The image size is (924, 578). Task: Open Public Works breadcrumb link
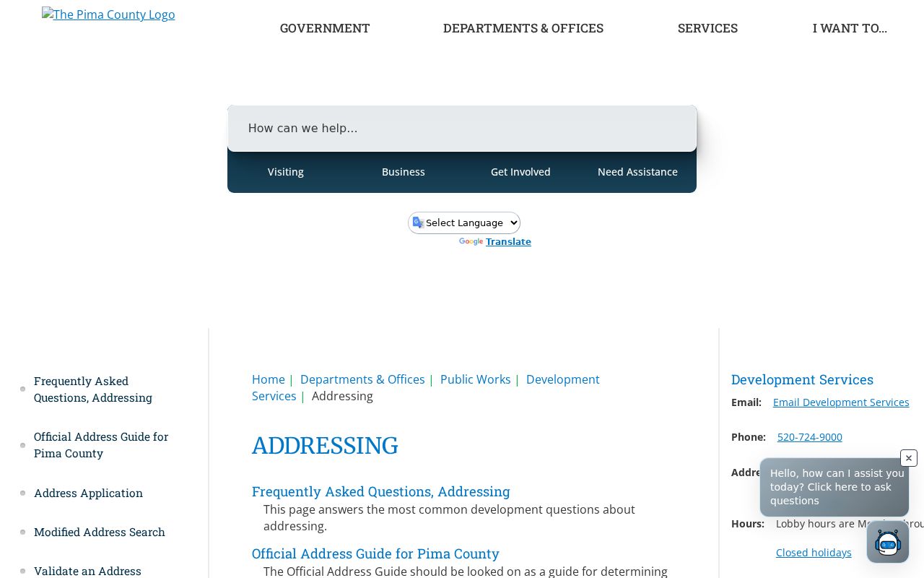[476, 379]
